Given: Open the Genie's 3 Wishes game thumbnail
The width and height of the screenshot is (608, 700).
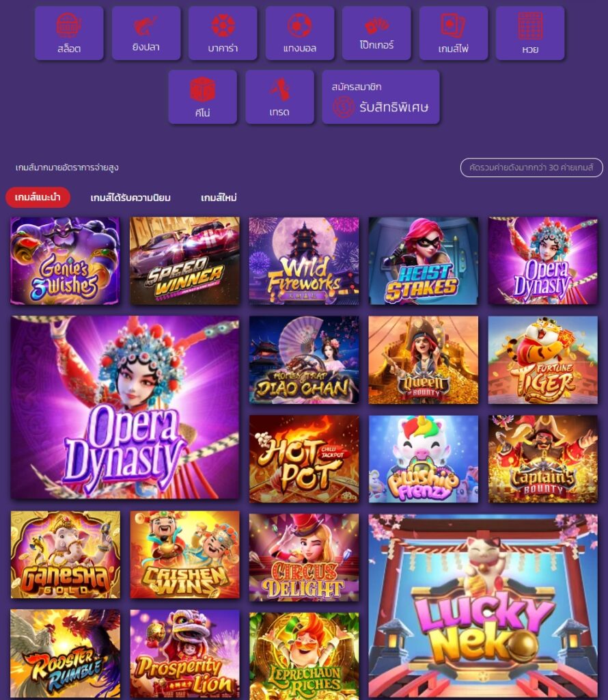Looking at the screenshot, I should tap(65, 260).
